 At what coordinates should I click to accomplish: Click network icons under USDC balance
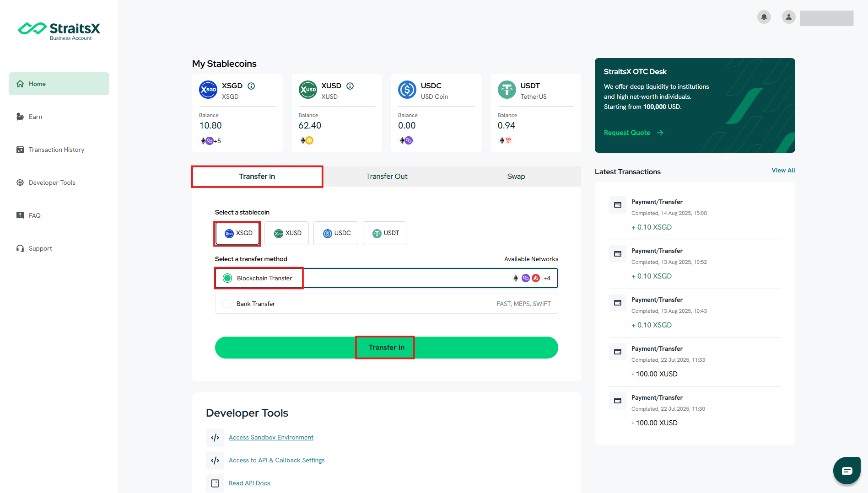[406, 140]
